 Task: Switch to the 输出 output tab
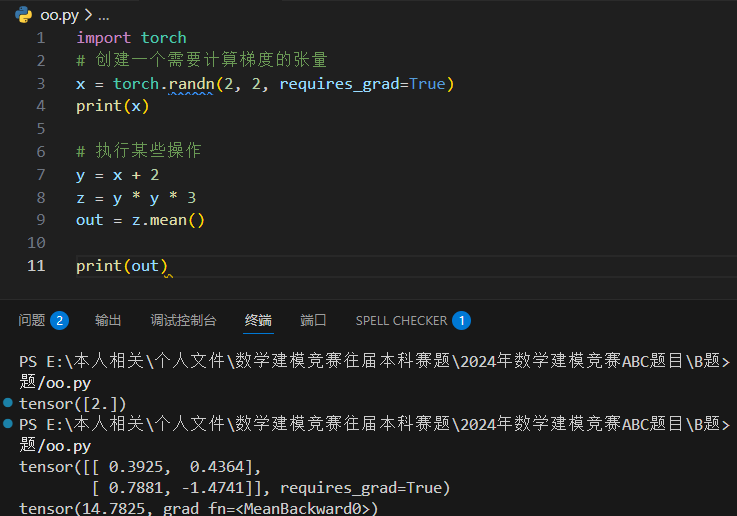108,321
